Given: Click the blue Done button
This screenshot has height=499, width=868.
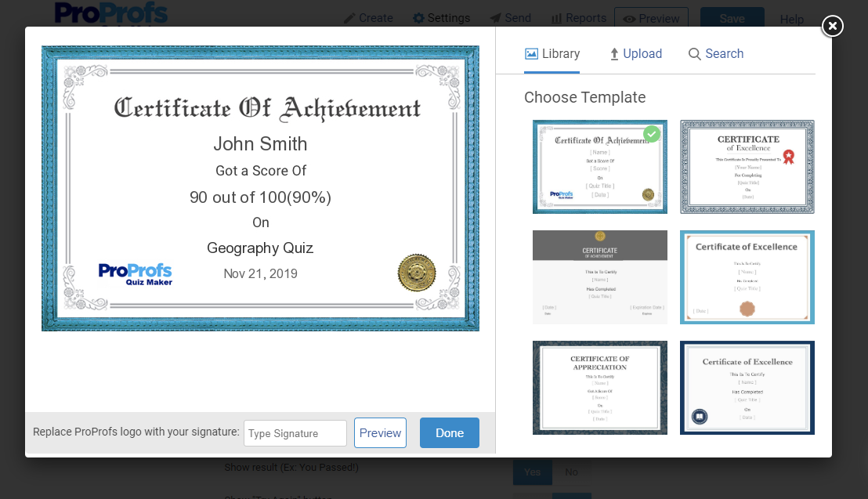Looking at the screenshot, I should coord(449,433).
